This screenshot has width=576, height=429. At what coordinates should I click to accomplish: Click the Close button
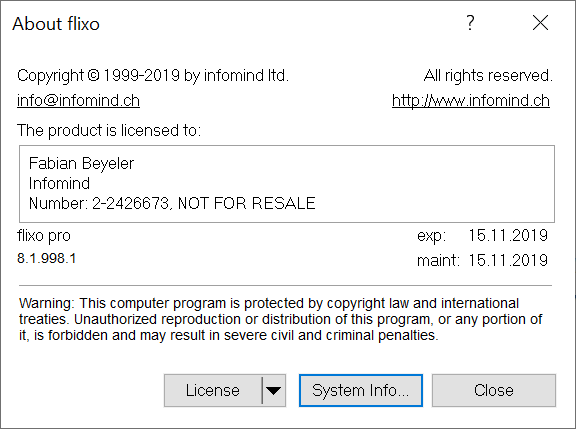(x=494, y=390)
